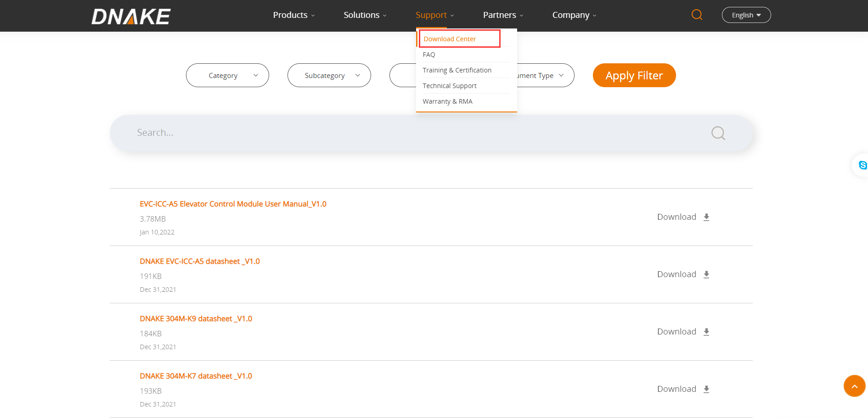Open the Products menu
868x418 pixels.
pos(293,15)
